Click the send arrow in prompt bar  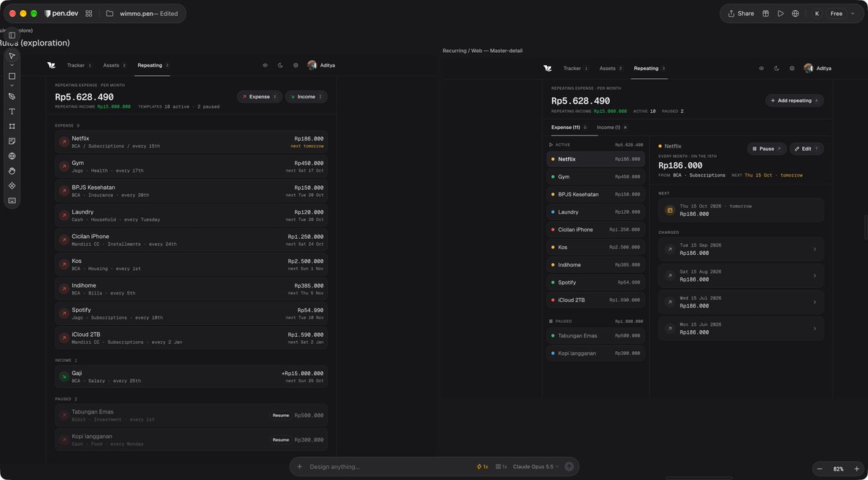point(569,467)
